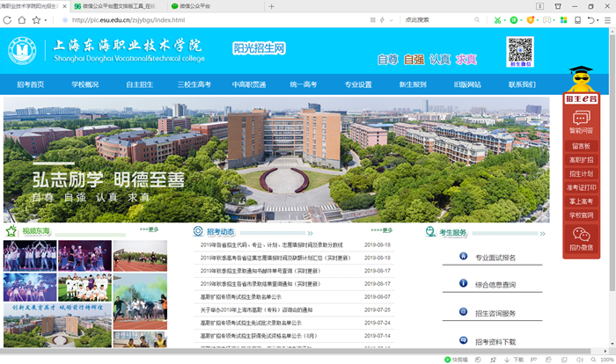Open the undo arrow dropdown
616x364 pixels.
[x=598, y=20]
